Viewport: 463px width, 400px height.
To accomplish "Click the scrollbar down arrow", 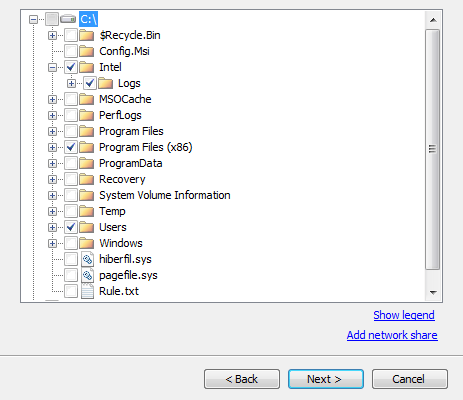I will click(433, 293).
